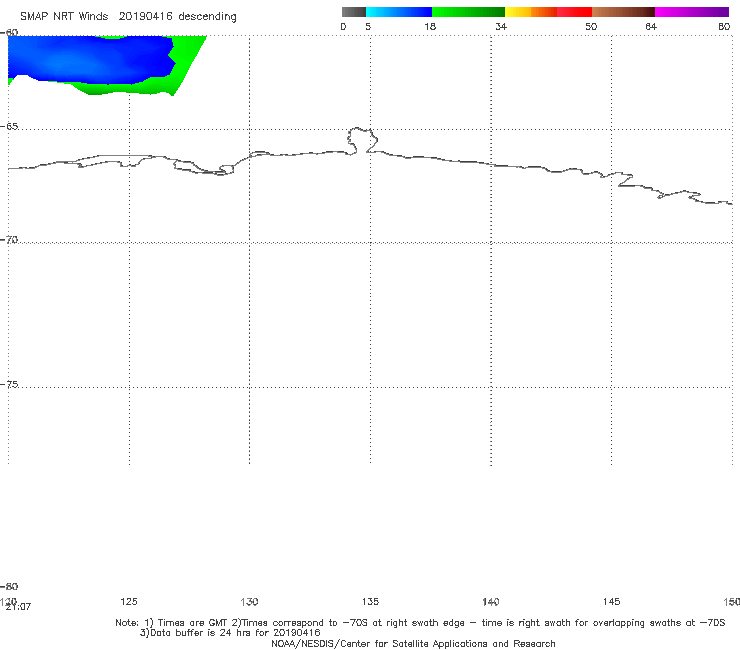This screenshot has width=740, height=650.
Task: Click the 'SMAP NRT Winds 20190416 descending' title
Action: click(x=128, y=17)
